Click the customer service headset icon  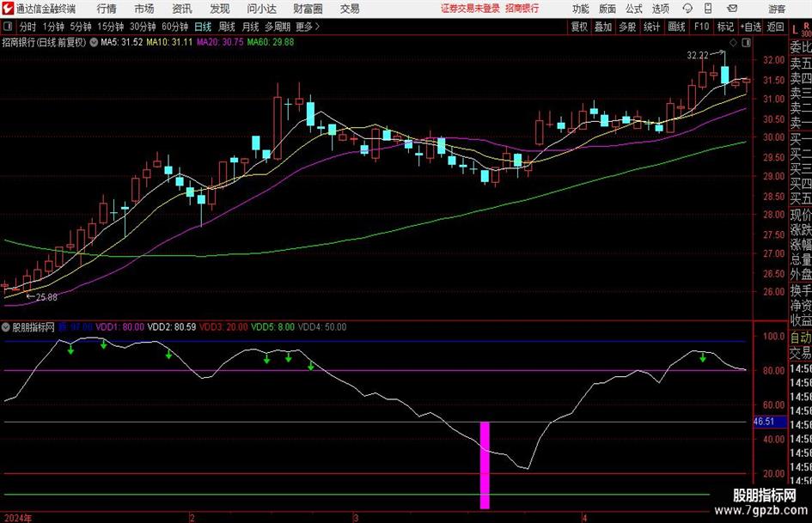[x=687, y=9]
